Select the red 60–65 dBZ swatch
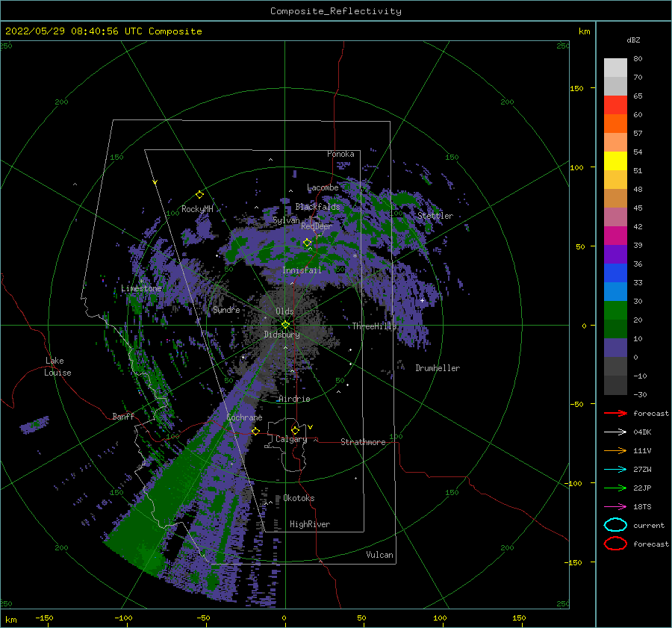672x628 pixels. [x=615, y=105]
